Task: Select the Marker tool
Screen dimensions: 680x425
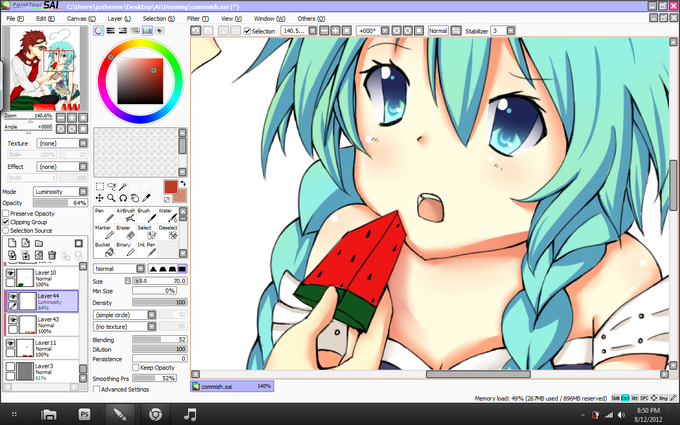Action: [104, 232]
